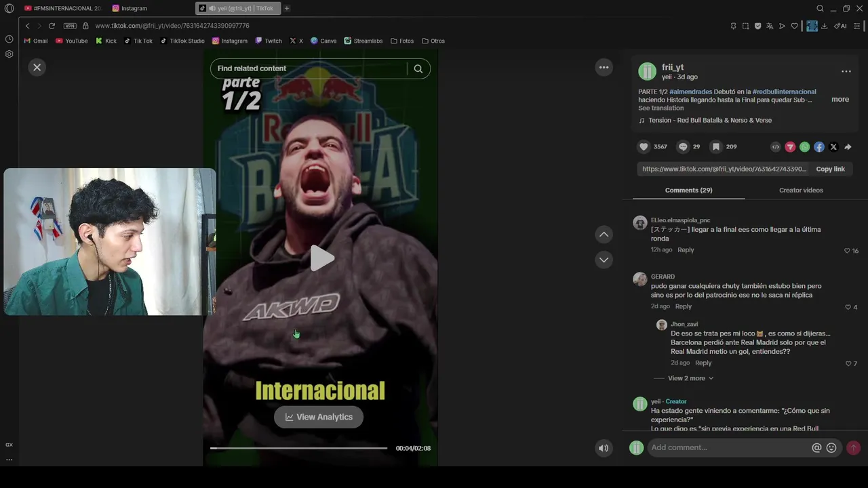Like GERARD's comment
This screenshot has height=488, width=868.
(x=847, y=307)
